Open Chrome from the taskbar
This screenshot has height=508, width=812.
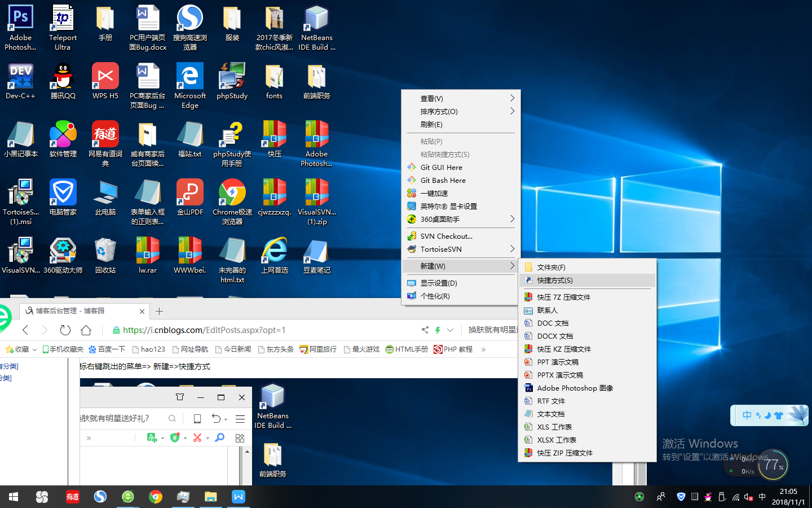(x=156, y=497)
